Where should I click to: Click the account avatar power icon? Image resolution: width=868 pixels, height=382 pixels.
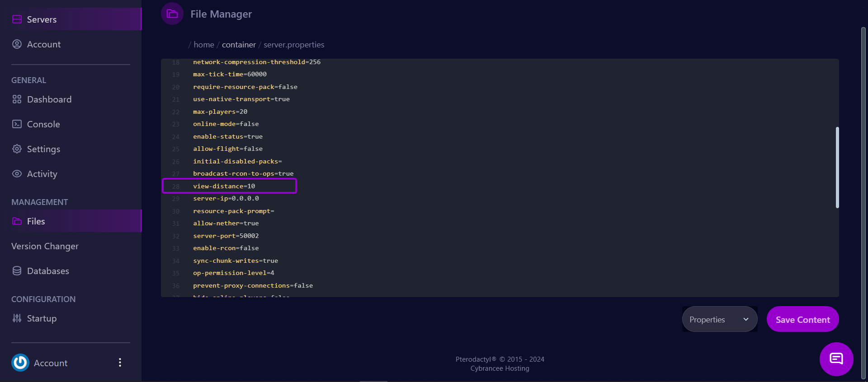tap(20, 363)
